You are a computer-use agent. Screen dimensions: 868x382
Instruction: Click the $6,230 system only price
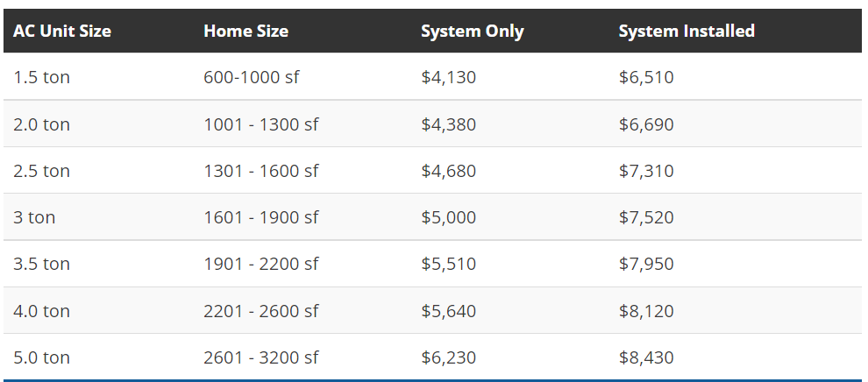click(448, 357)
